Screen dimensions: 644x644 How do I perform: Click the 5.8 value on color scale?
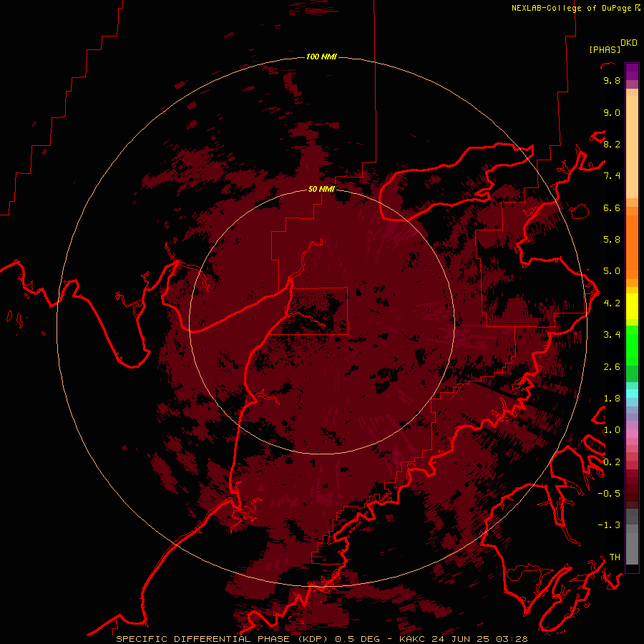click(612, 240)
